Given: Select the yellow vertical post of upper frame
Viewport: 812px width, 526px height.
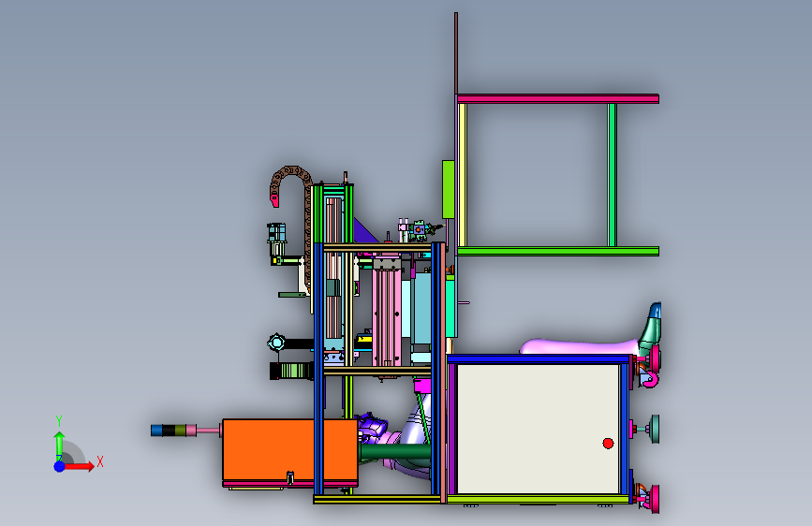Looking at the screenshot, I should pos(463,175).
